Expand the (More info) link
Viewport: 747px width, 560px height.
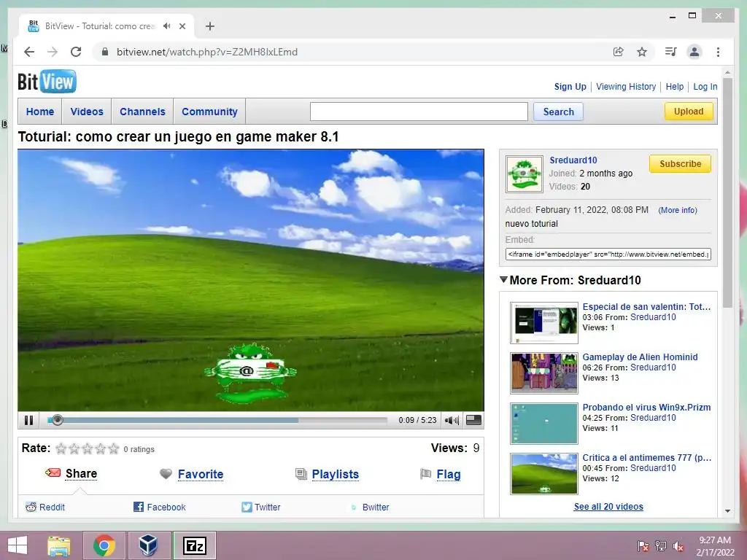(678, 210)
